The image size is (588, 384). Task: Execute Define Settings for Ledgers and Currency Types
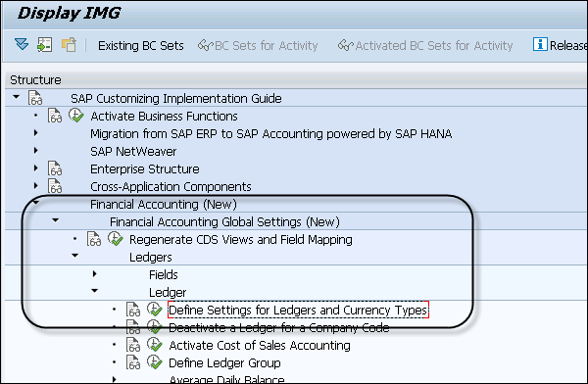pos(154,309)
